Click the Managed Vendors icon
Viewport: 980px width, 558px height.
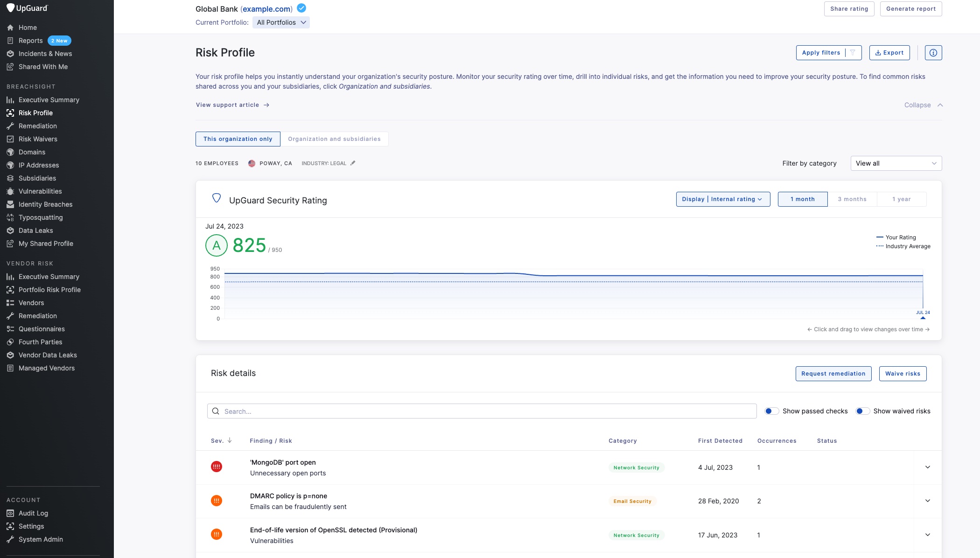click(10, 368)
